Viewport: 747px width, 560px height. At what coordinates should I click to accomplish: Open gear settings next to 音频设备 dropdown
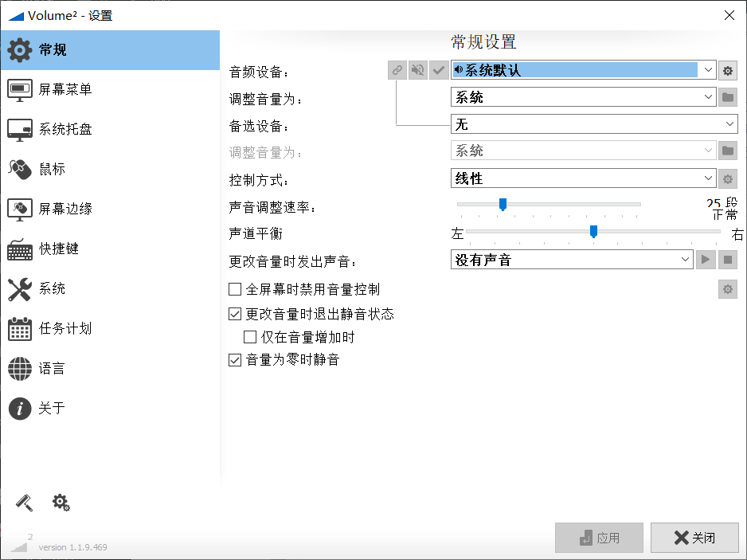(727, 70)
